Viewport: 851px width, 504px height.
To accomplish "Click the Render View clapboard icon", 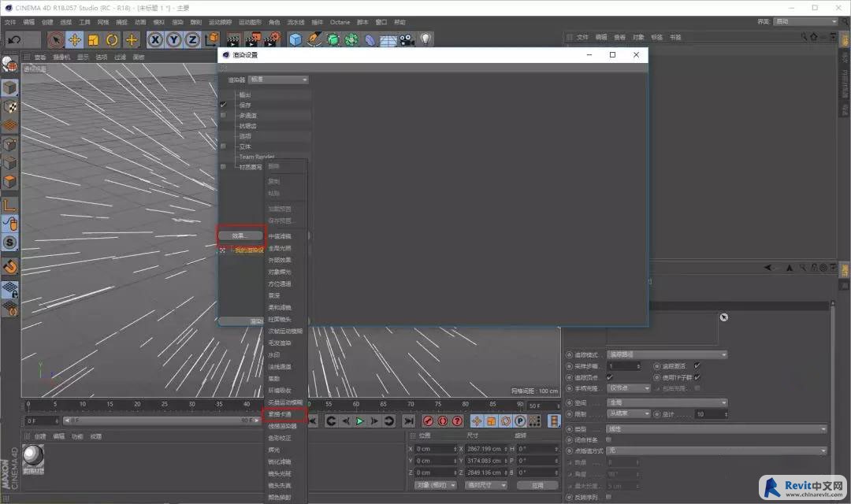I will tap(233, 39).
